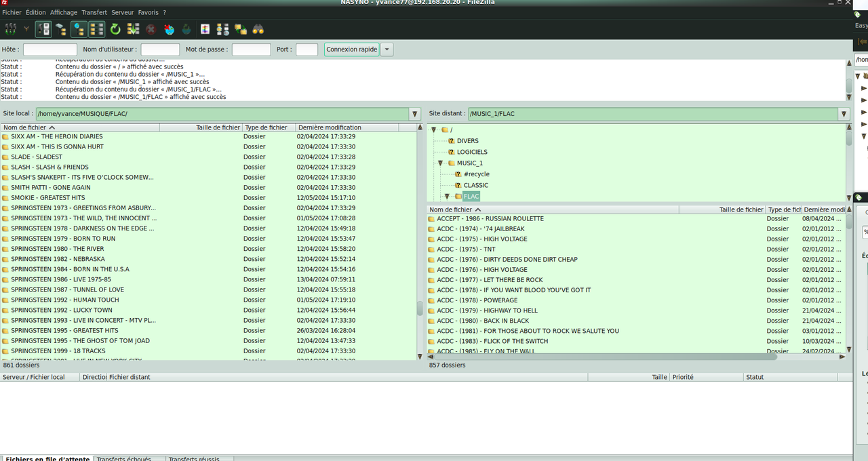The image size is (868, 461).
Task: Toggle the transfer queue display
Action: 97,29
